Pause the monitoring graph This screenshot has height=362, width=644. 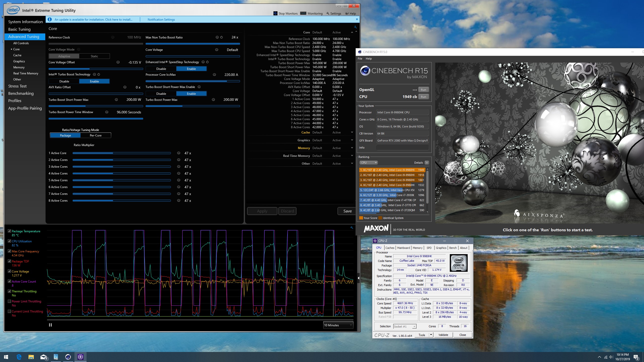[50, 325]
